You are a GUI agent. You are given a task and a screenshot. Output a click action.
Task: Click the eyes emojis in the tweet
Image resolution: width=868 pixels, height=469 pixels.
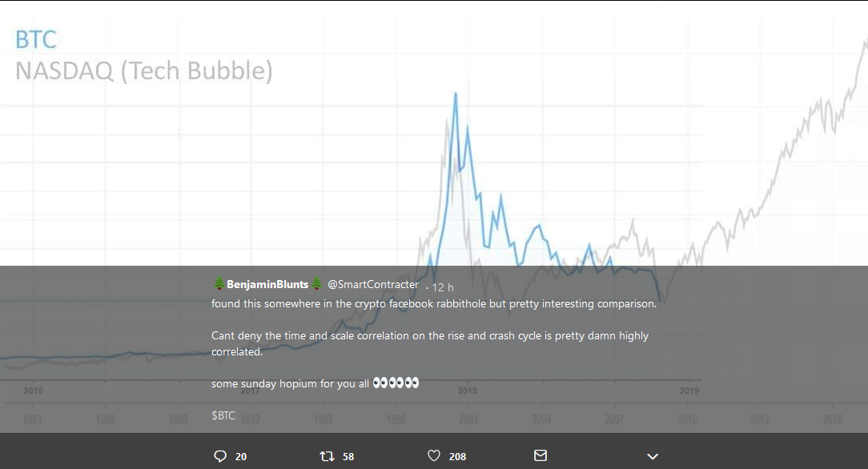click(396, 383)
